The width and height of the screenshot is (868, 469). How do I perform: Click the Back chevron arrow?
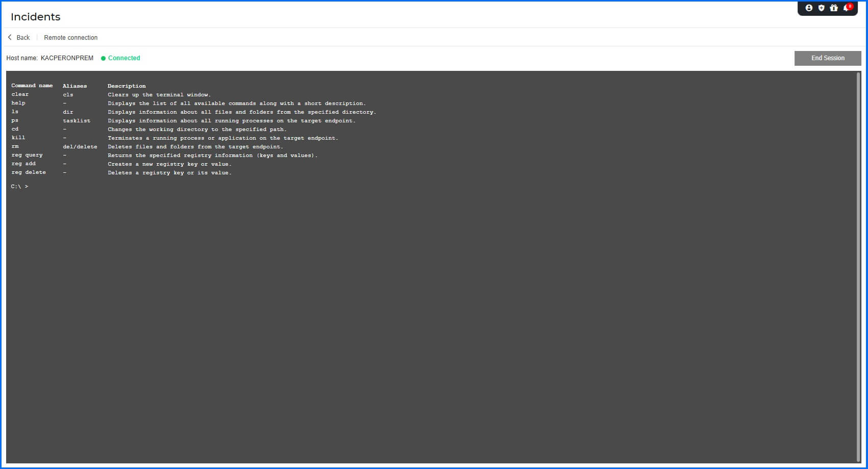point(10,37)
